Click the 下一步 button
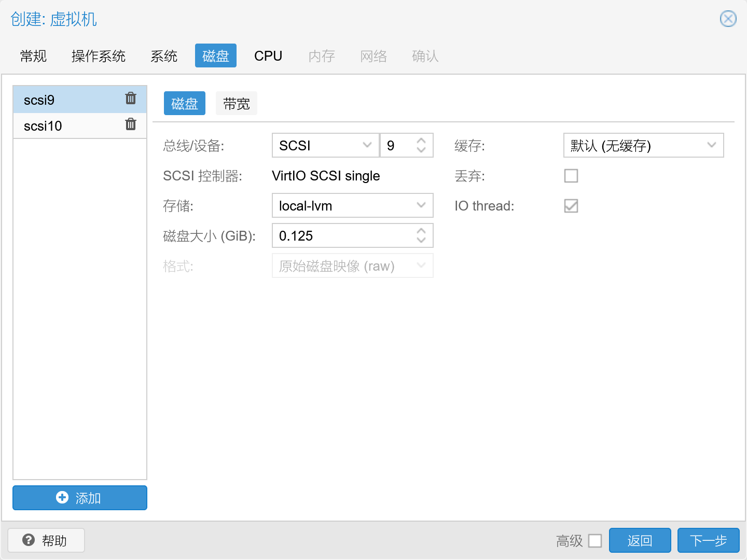Viewport: 747px width, 560px height. point(709,540)
